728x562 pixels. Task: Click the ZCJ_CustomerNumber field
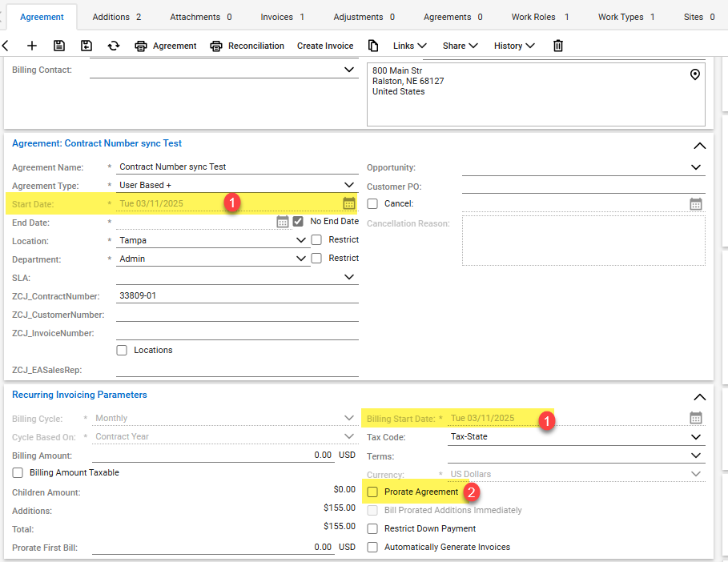tap(237, 314)
